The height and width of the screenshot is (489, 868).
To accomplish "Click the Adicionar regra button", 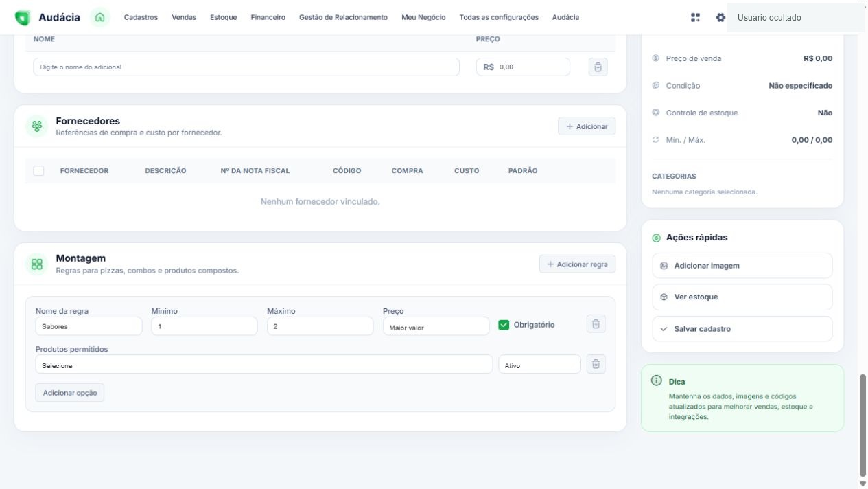I will pyautogui.click(x=577, y=264).
